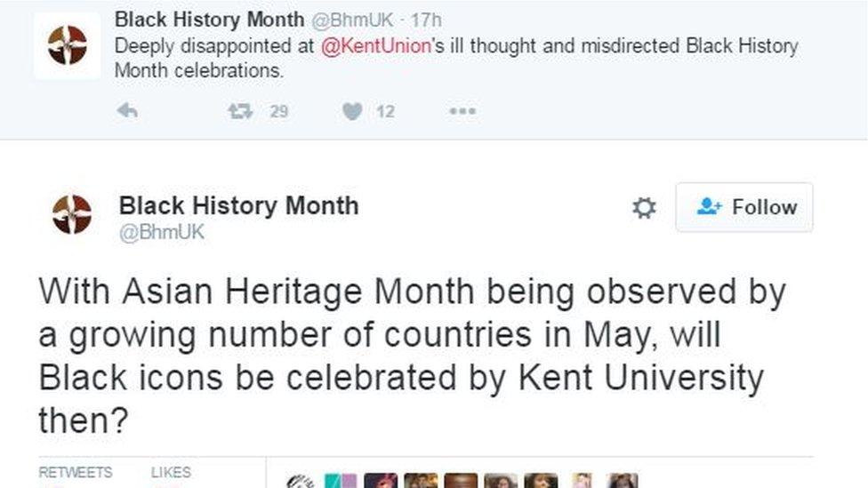
Task: Retweet the top tweet about KentUnion
Action: click(240, 111)
